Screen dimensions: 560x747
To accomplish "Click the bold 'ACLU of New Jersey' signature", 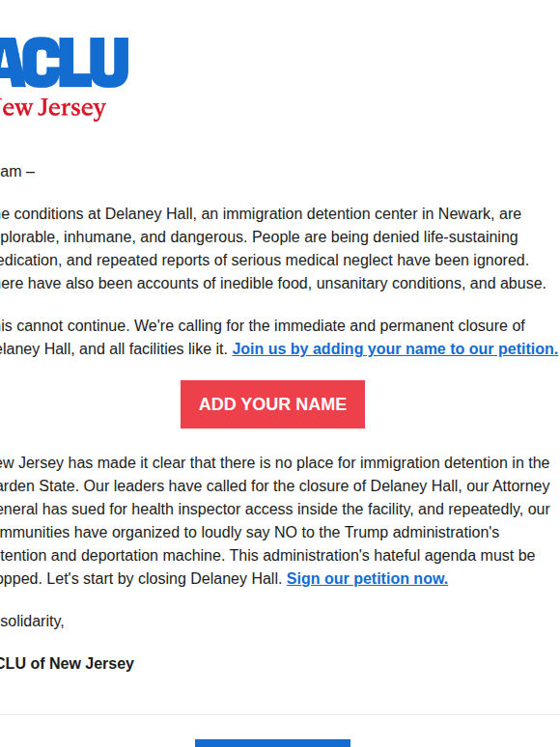I will coord(67,663).
